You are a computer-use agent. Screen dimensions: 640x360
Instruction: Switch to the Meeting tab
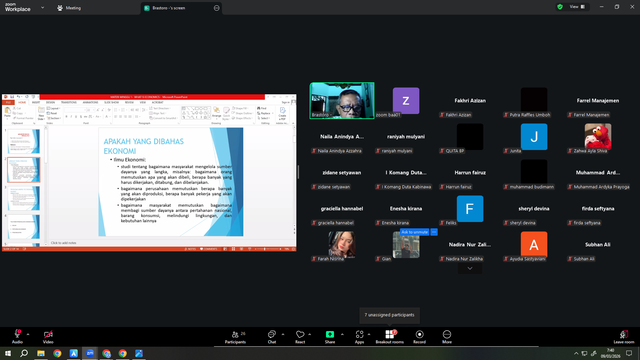click(x=69, y=8)
